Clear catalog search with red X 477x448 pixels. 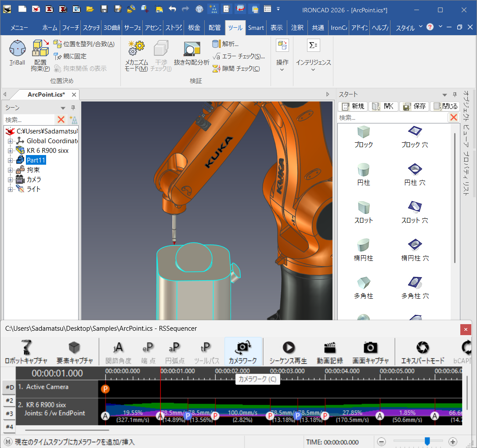pyautogui.click(x=454, y=117)
